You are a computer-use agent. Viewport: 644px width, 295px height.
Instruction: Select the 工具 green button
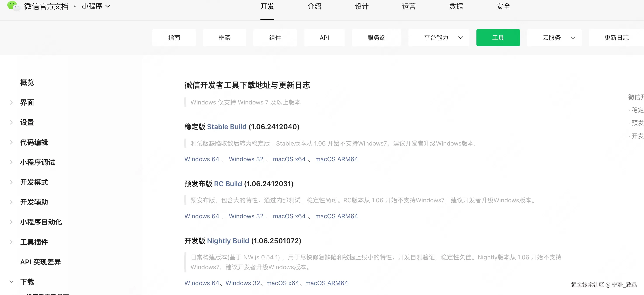[x=498, y=38]
